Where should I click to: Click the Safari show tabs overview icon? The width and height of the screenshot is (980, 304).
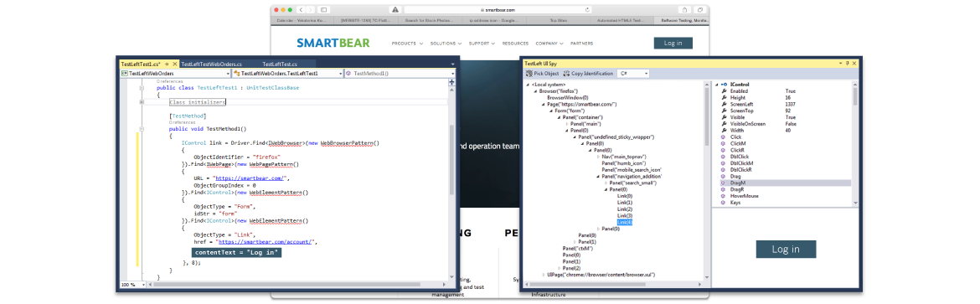coord(700,10)
